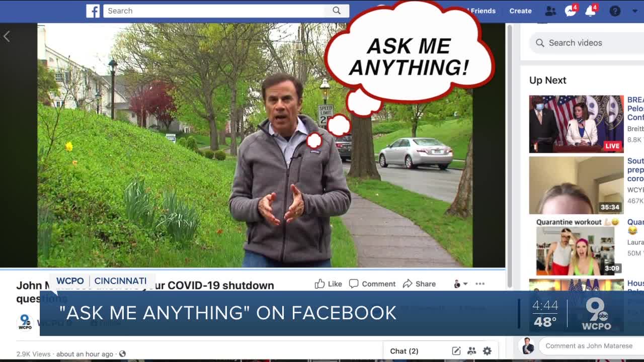
Task: Click the Comment button under the video
Action: pos(372,284)
